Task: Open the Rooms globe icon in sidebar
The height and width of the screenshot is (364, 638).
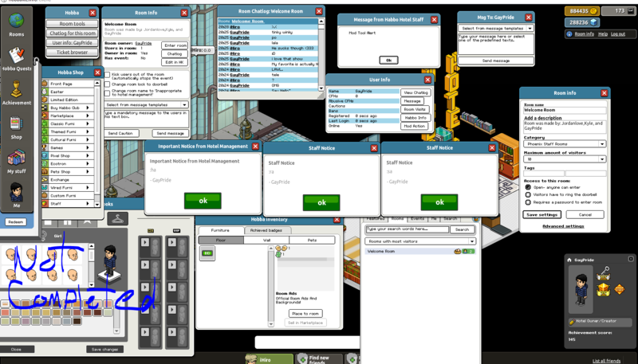Action: tap(16, 21)
